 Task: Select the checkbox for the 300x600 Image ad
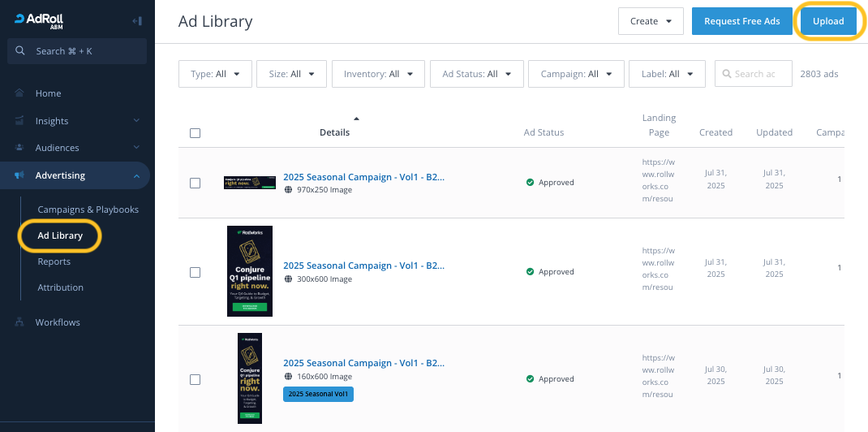pyautogui.click(x=195, y=272)
